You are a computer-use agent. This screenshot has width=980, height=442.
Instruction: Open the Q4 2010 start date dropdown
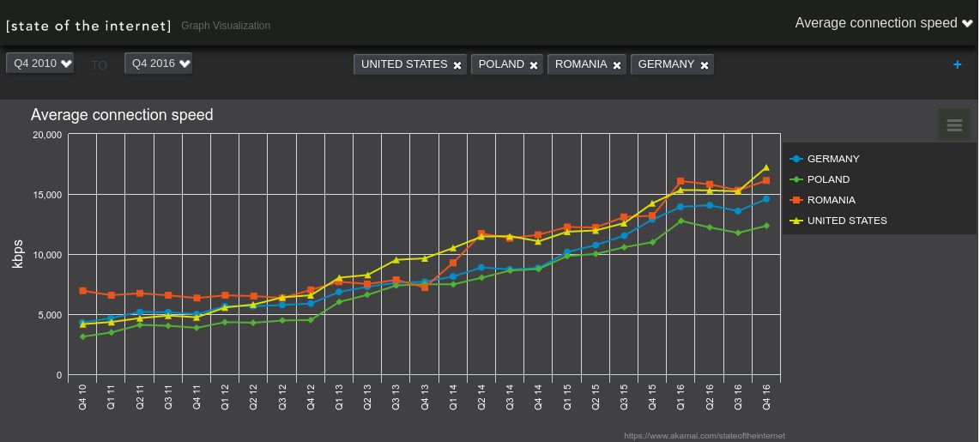(40, 64)
